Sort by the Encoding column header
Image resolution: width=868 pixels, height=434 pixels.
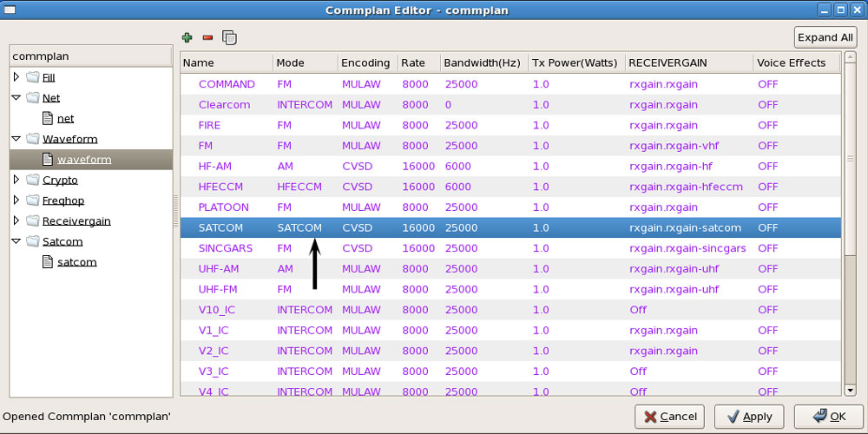[x=368, y=63]
